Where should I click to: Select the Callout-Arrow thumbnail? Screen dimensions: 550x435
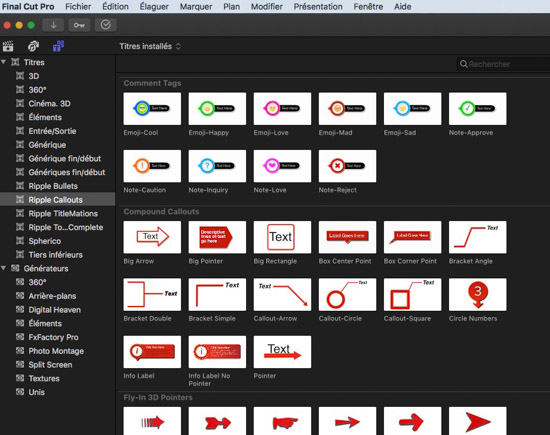pyautogui.click(x=282, y=294)
